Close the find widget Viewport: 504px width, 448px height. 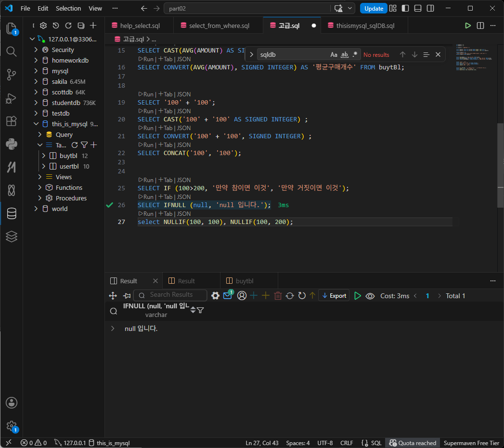pos(438,54)
